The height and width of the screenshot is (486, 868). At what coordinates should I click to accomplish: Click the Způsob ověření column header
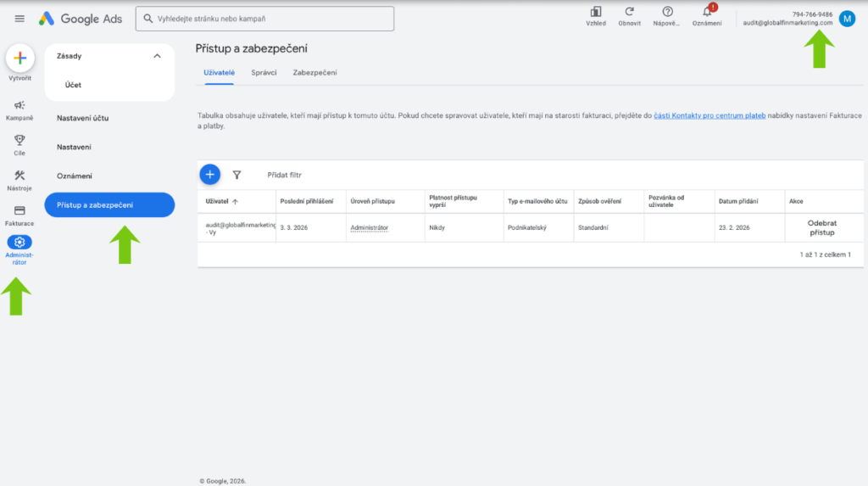pos(599,201)
